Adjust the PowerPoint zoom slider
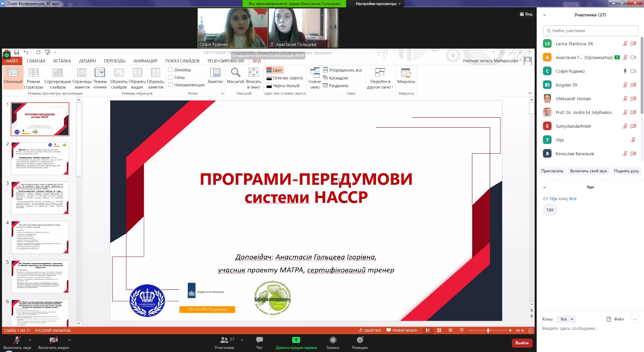This screenshot has height=352, width=644. [489, 331]
